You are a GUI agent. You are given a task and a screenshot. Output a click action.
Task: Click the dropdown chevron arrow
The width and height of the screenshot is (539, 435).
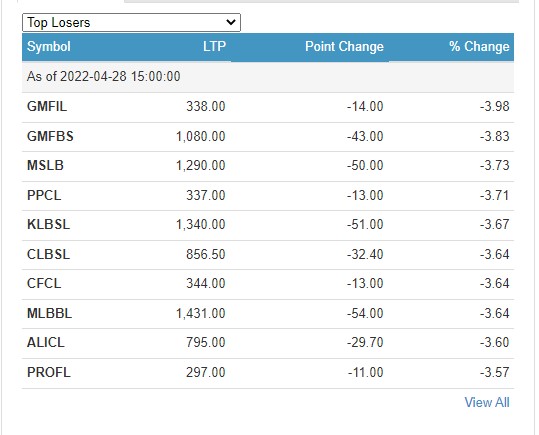[x=231, y=23]
